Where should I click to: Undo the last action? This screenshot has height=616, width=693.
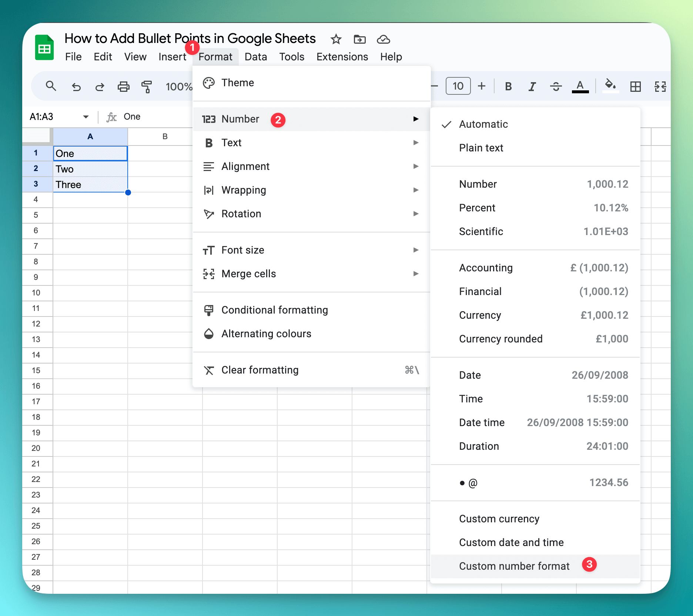[x=76, y=86]
